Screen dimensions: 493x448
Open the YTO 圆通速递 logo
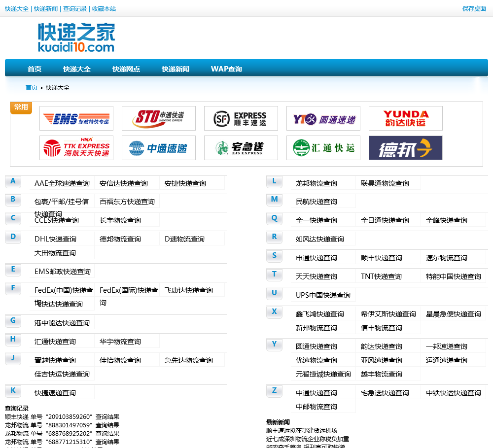(323, 118)
